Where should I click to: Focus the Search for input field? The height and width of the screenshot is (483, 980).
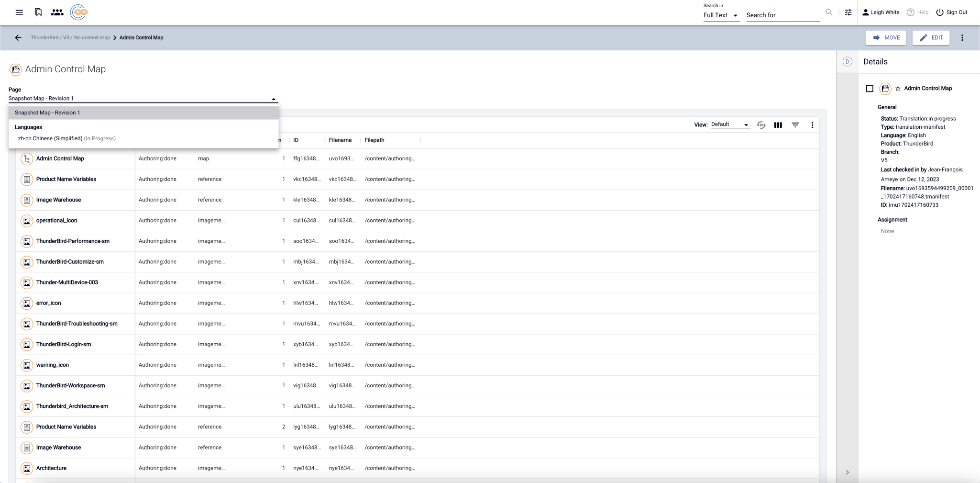[x=782, y=15]
